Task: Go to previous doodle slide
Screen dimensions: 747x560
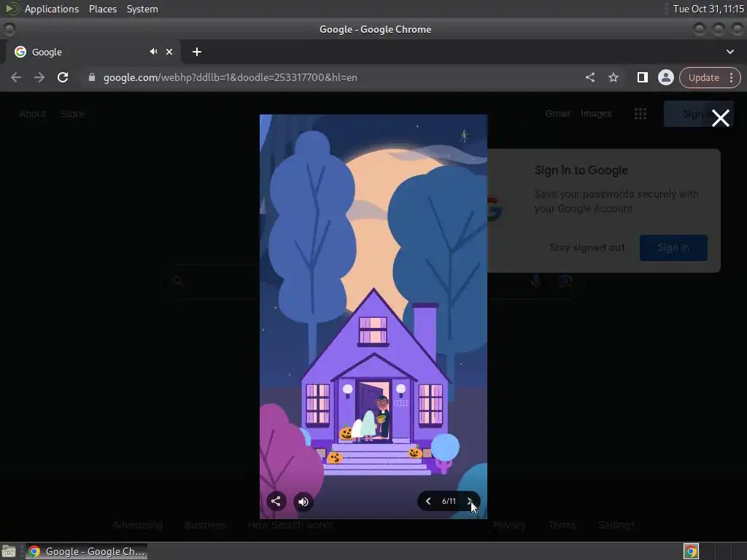Action: (x=427, y=501)
